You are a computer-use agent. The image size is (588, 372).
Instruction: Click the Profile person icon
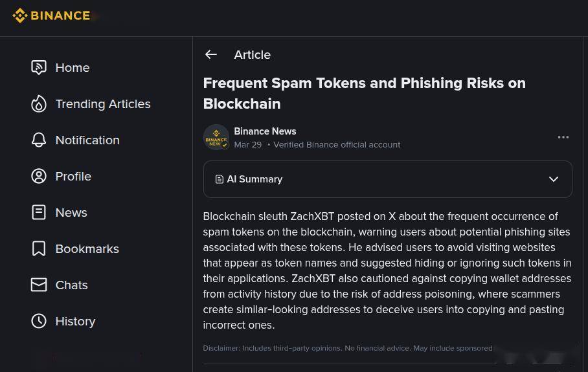tap(39, 177)
